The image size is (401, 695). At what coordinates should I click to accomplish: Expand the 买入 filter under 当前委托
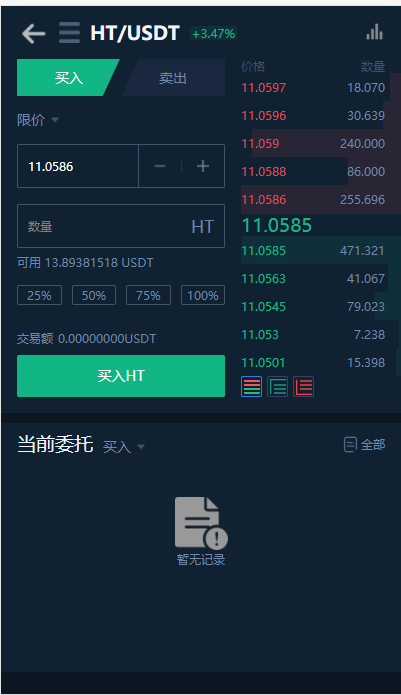[x=124, y=446]
